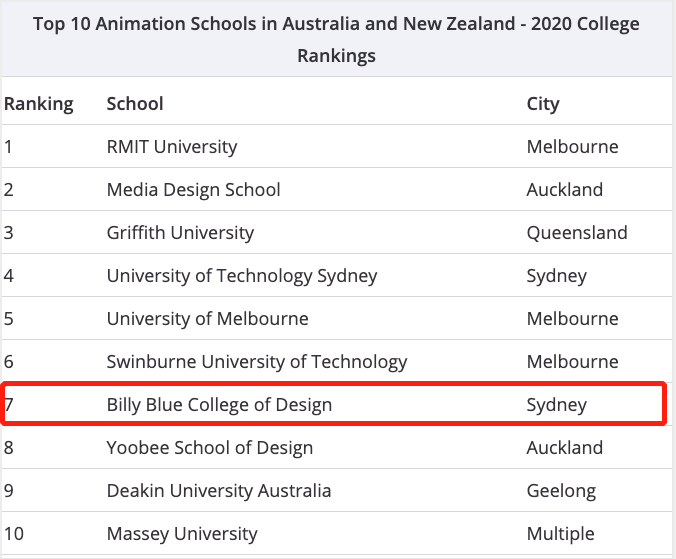
Task: Click ranking number 7 in the highlighted row
Action: pyautogui.click(x=9, y=405)
